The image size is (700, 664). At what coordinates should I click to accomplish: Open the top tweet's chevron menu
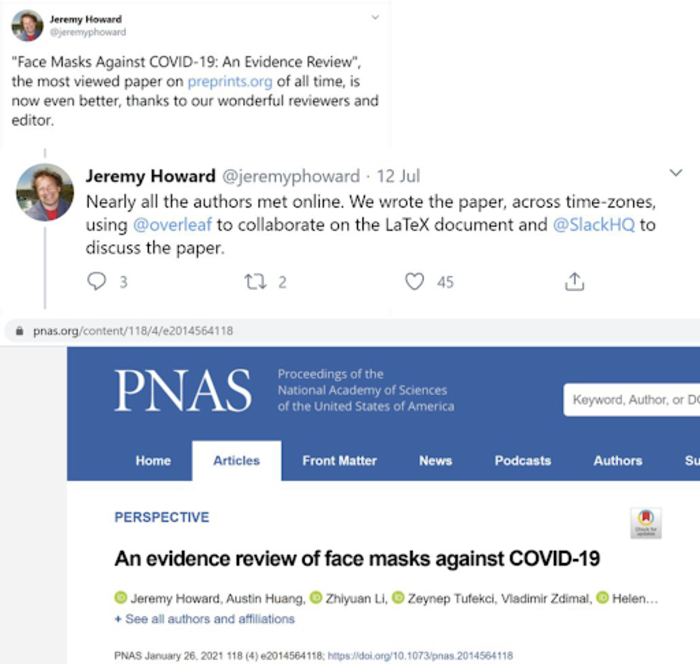[x=375, y=17]
